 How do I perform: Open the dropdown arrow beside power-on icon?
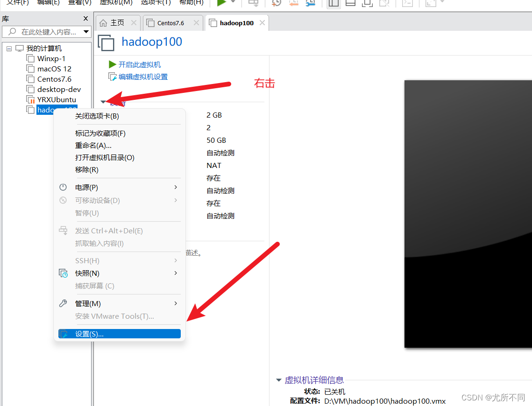pos(234,2)
